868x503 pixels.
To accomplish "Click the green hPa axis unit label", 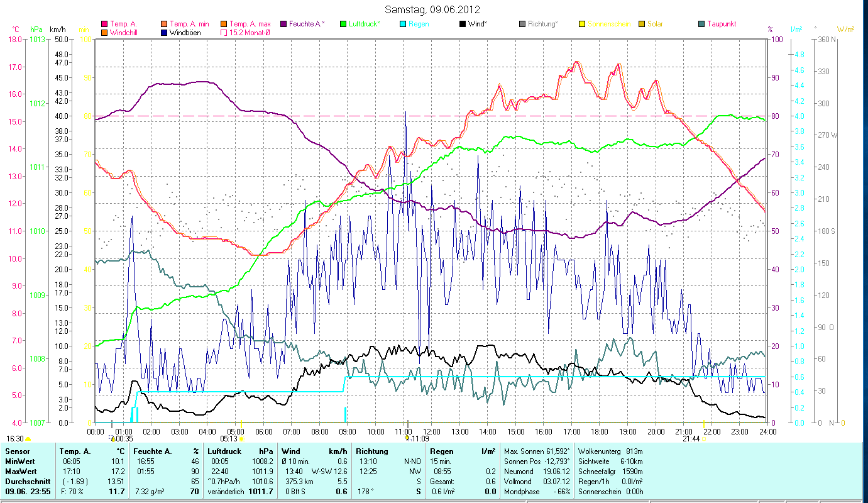I will click(36, 29).
